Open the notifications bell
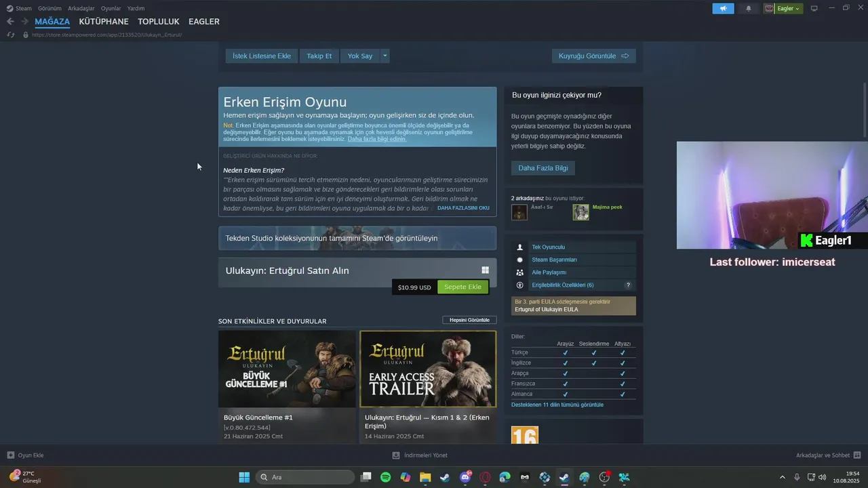 [x=749, y=8]
